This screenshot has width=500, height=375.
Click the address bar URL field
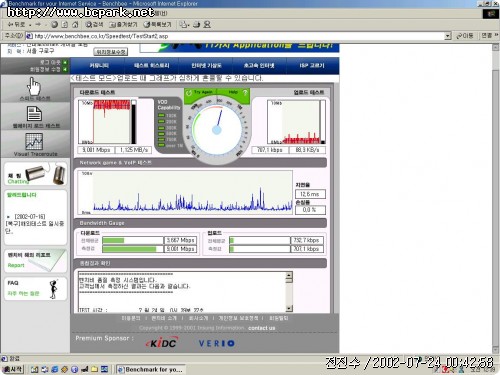[x=235, y=36]
